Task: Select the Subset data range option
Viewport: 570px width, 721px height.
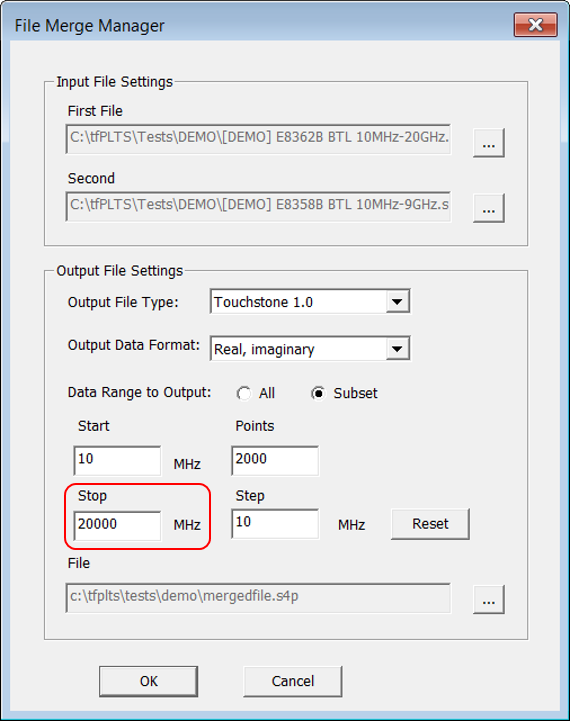Action: tap(318, 394)
